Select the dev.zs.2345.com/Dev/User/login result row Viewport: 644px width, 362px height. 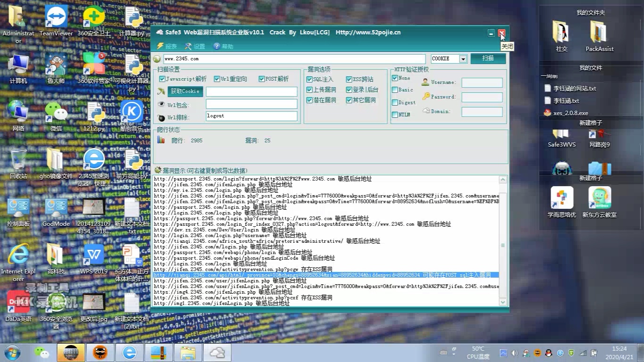click(224, 230)
